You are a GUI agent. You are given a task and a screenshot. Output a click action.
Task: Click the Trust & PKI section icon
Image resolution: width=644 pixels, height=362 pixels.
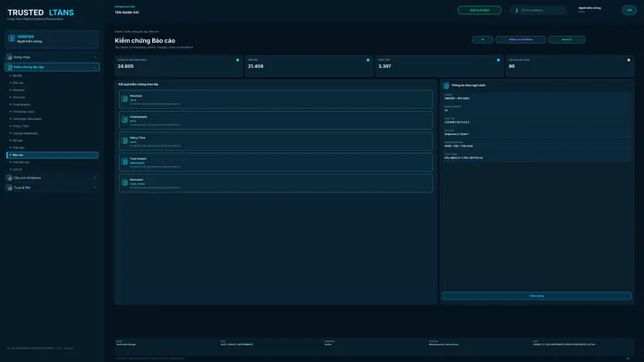(10, 188)
